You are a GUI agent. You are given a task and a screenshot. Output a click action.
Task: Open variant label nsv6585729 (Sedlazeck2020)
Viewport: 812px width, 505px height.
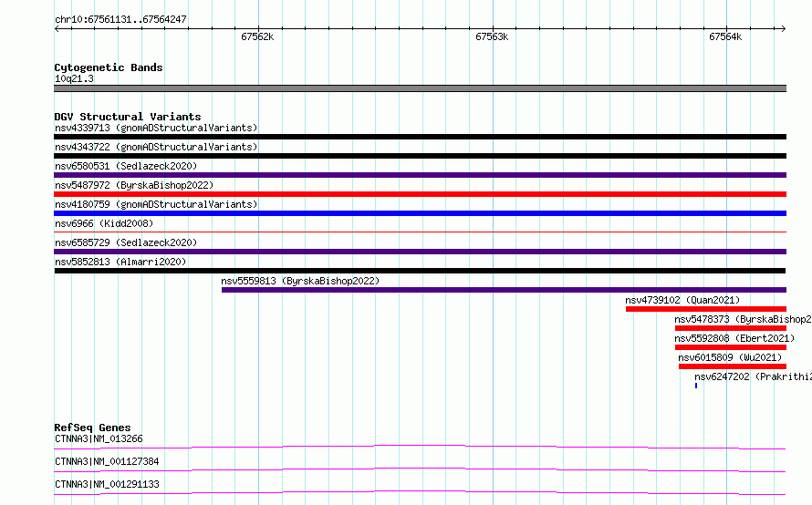click(126, 242)
